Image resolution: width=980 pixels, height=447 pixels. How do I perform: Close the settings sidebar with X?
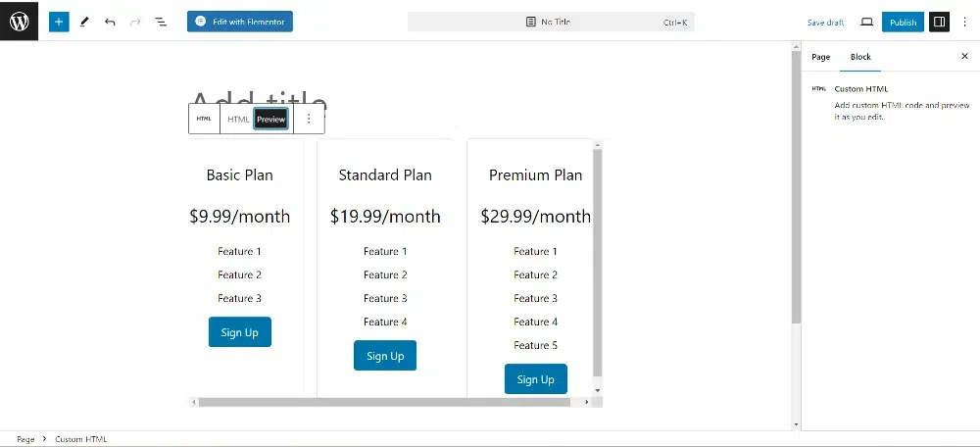click(964, 57)
